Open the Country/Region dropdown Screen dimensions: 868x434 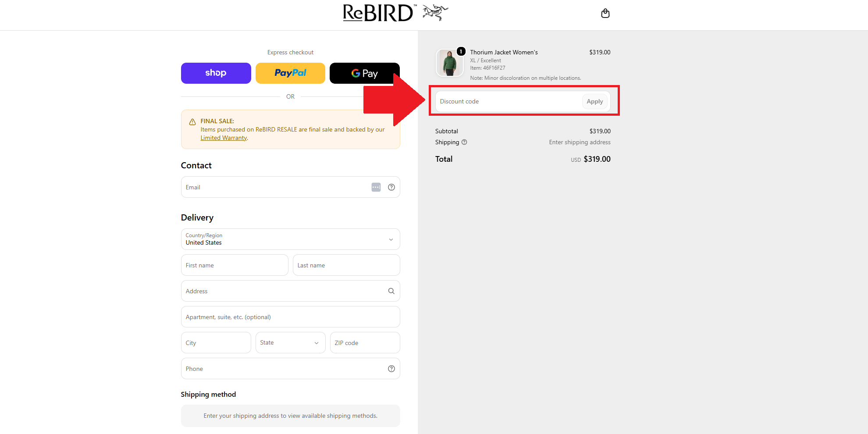[x=290, y=239]
